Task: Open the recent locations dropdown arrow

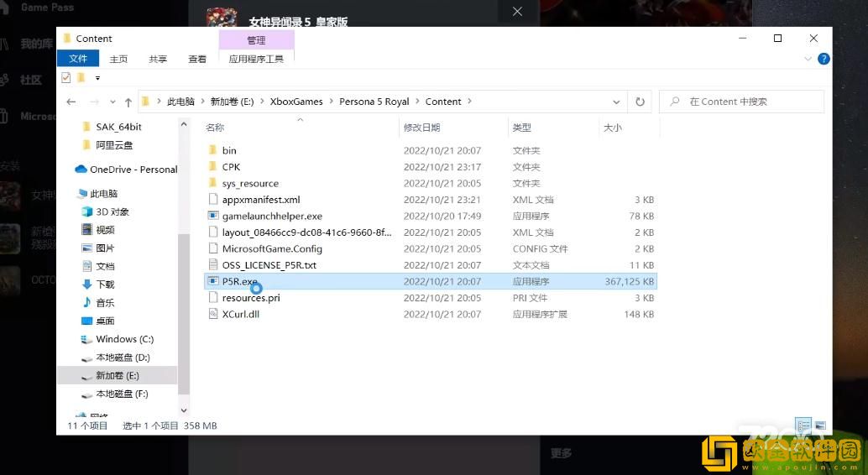Action: coord(111,102)
